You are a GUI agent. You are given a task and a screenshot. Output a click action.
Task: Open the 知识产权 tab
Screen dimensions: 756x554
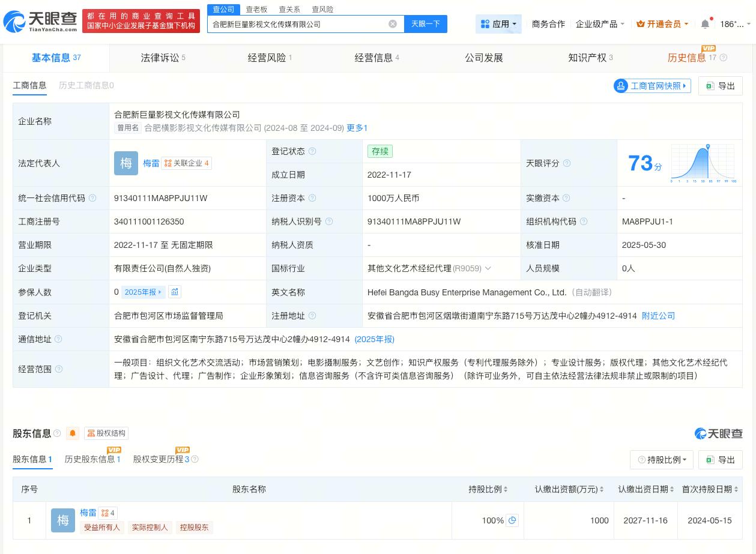(x=591, y=58)
